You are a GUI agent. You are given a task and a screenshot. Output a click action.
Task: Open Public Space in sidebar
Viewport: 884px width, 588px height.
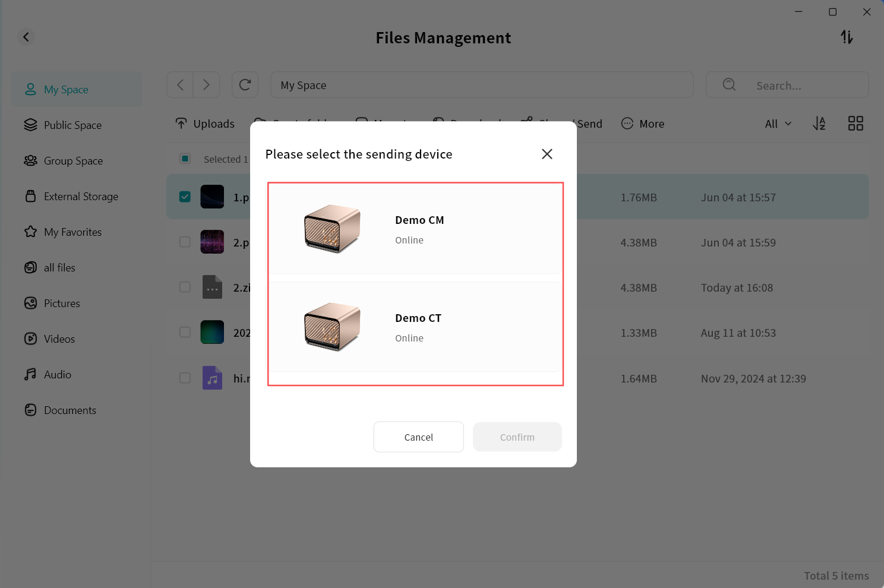(72, 125)
